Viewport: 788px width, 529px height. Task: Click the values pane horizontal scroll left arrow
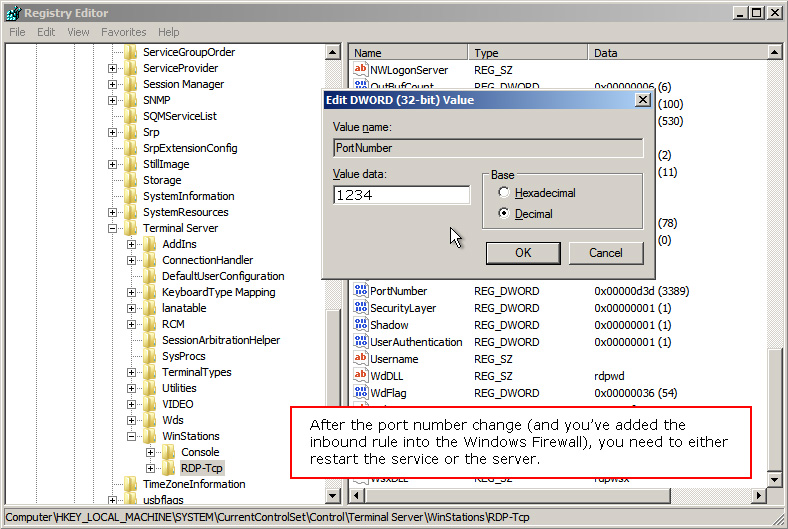[x=357, y=496]
